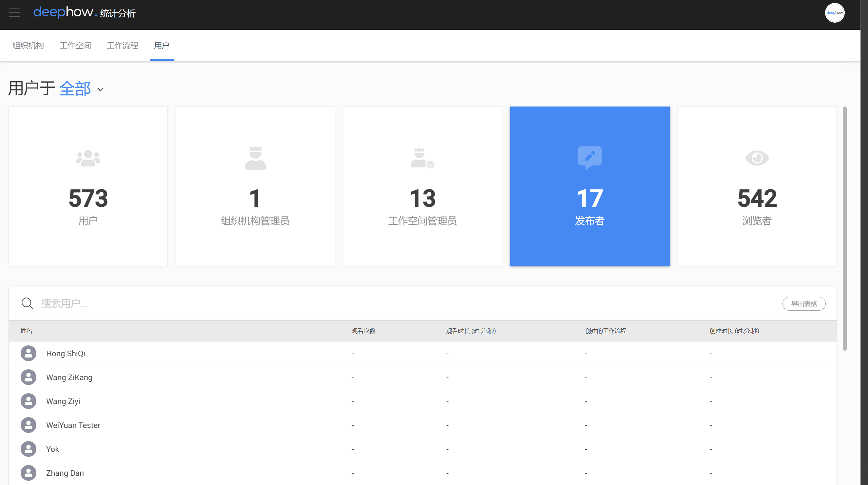Viewport: 868px width, 485px height.
Task: Click the name Hong ShiQi
Action: pos(65,353)
